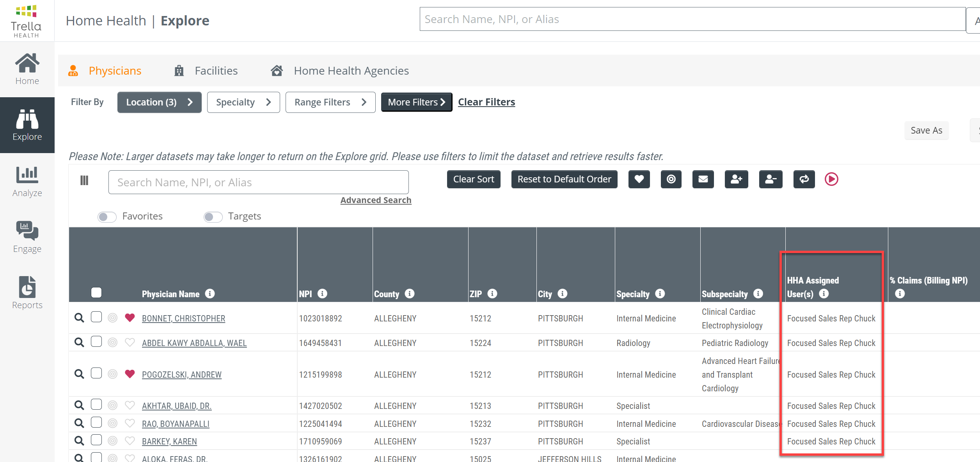Click Pediatric Radiology subspecialty cell
Image resolution: width=980 pixels, height=462 pixels.
[735, 343]
